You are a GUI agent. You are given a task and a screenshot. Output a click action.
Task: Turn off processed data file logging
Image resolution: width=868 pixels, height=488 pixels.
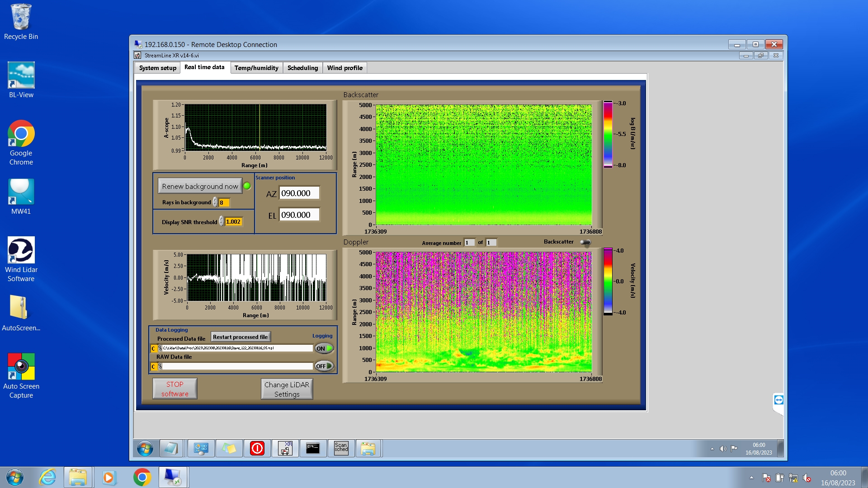(x=324, y=348)
